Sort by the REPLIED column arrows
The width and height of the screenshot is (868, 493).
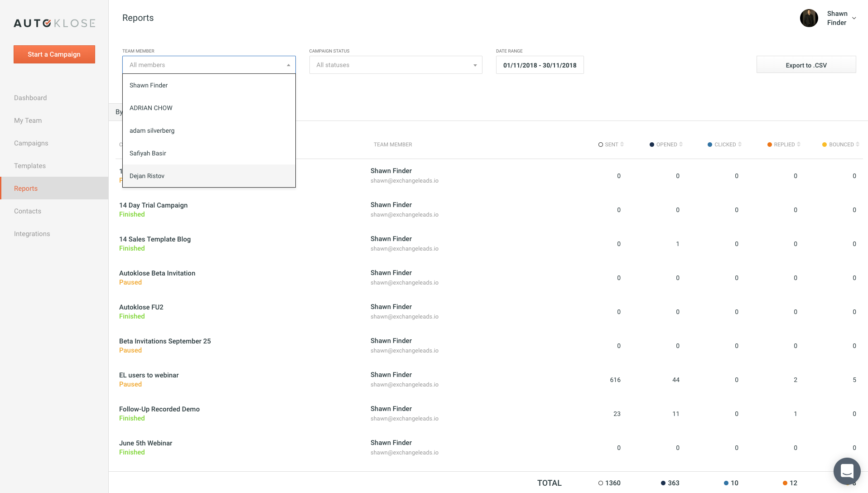point(799,145)
